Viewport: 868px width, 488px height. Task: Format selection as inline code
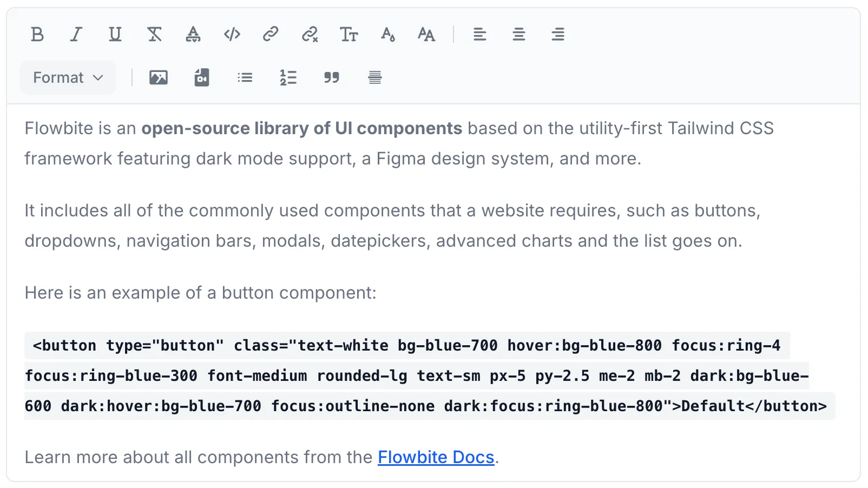(x=232, y=35)
